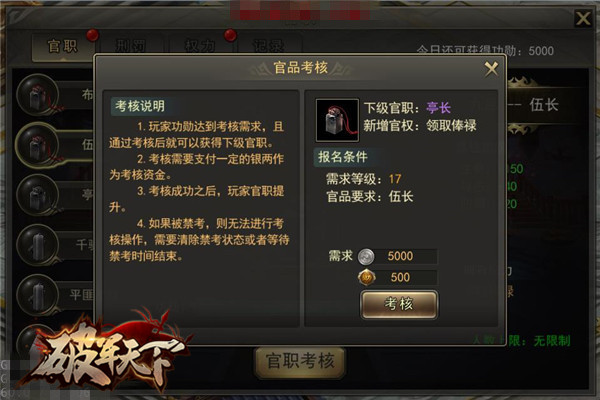Image resolution: width=600 pixels, height=400 pixels.
Task: Select the 平国 seal icon in the rank list
Action: pyautogui.click(x=38, y=295)
